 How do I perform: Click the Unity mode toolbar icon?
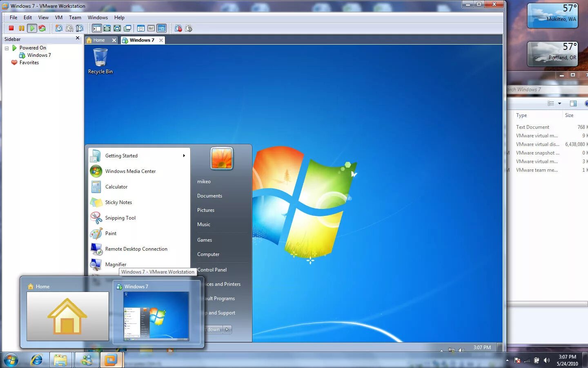point(127,28)
